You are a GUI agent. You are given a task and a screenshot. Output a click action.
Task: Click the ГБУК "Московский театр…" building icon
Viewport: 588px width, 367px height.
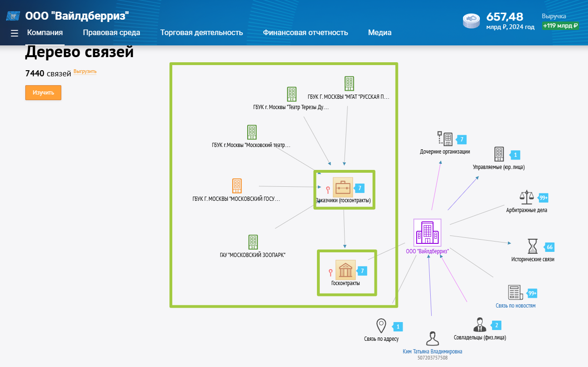tap(252, 132)
